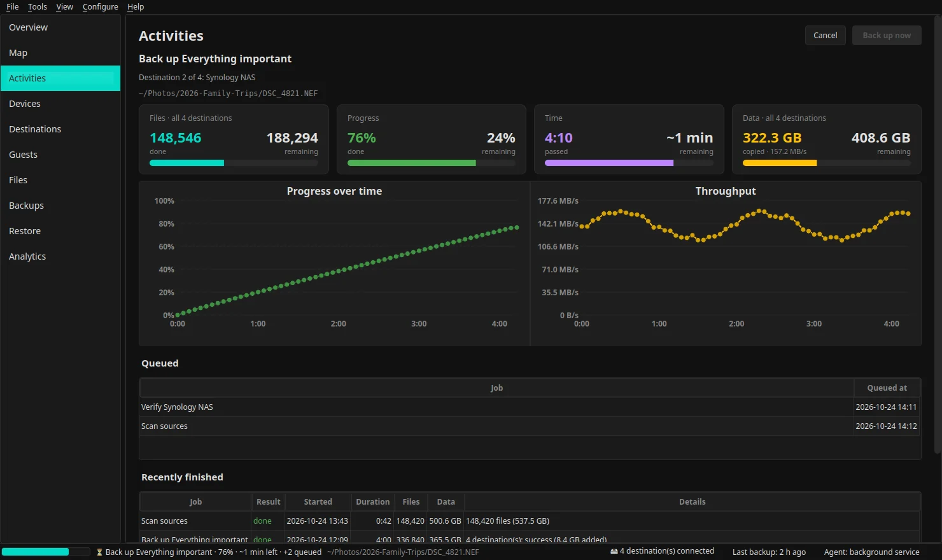
Task: Click the purple time passed bar
Action: point(629,163)
